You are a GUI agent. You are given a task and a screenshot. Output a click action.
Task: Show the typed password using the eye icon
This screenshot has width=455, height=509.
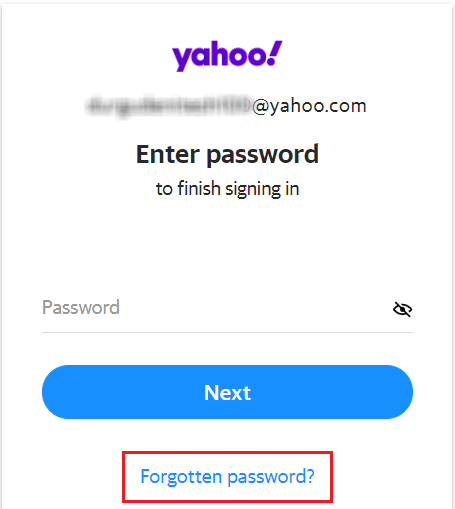[x=402, y=309]
